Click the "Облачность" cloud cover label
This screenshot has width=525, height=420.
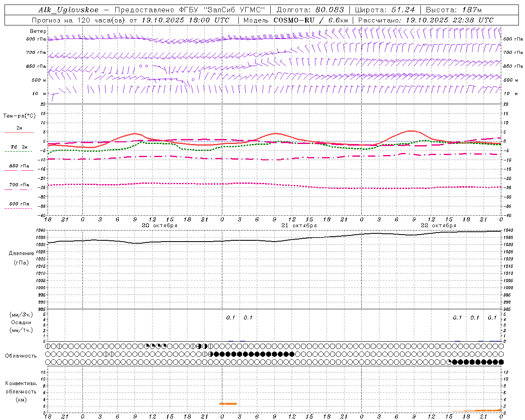pos(21,356)
